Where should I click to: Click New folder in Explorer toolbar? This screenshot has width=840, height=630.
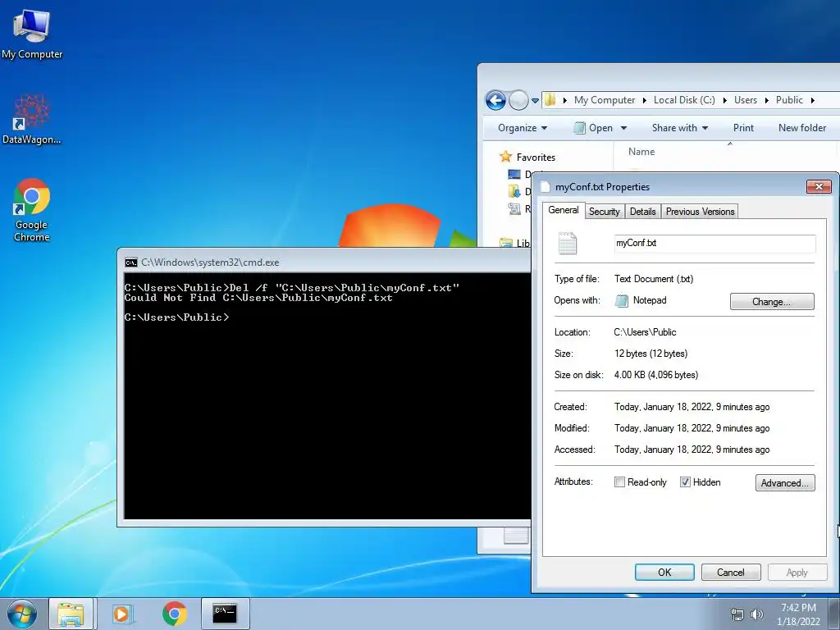click(x=802, y=128)
